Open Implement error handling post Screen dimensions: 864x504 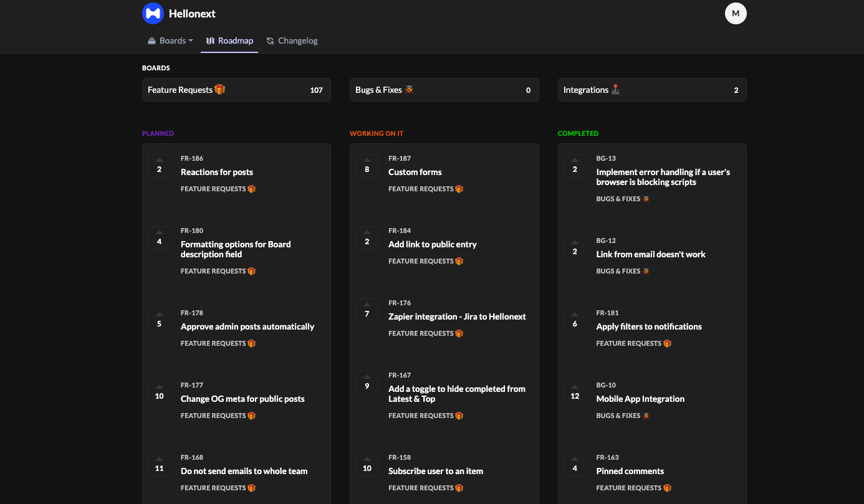coord(663,177)
